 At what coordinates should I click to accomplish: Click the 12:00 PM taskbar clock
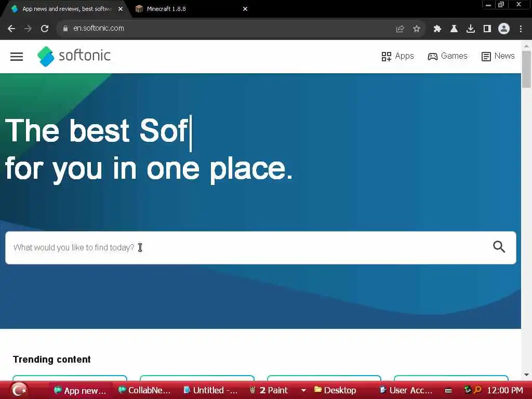pos(505,391)
